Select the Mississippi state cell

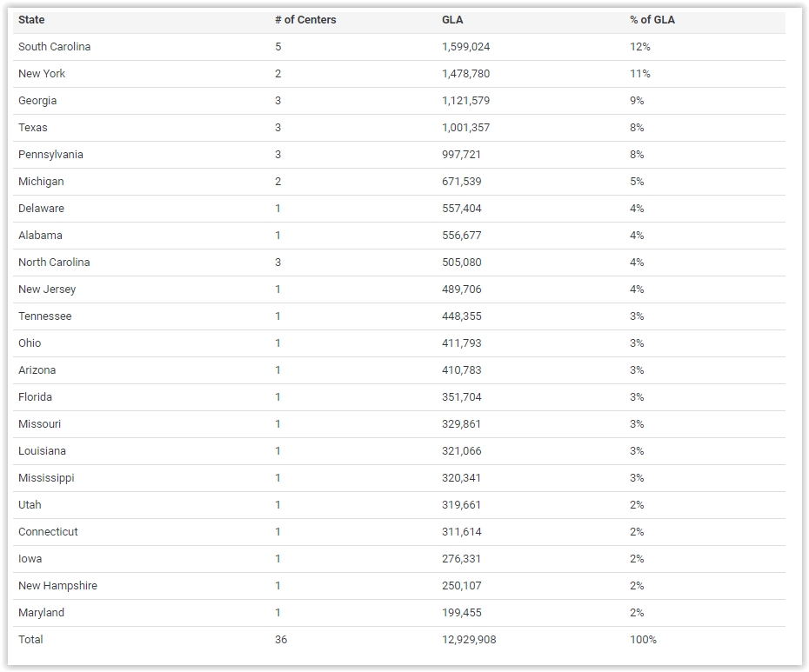coord(46,478)
